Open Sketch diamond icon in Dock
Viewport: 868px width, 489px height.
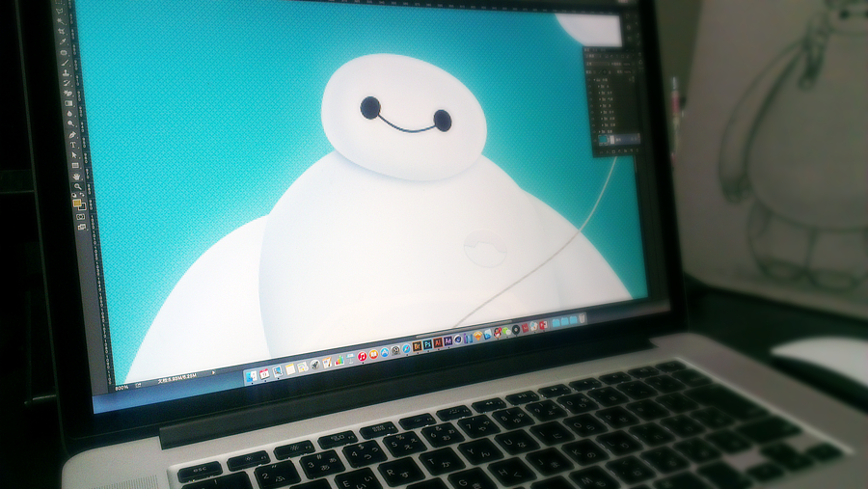pyautogui.click(x=477, y=336)
